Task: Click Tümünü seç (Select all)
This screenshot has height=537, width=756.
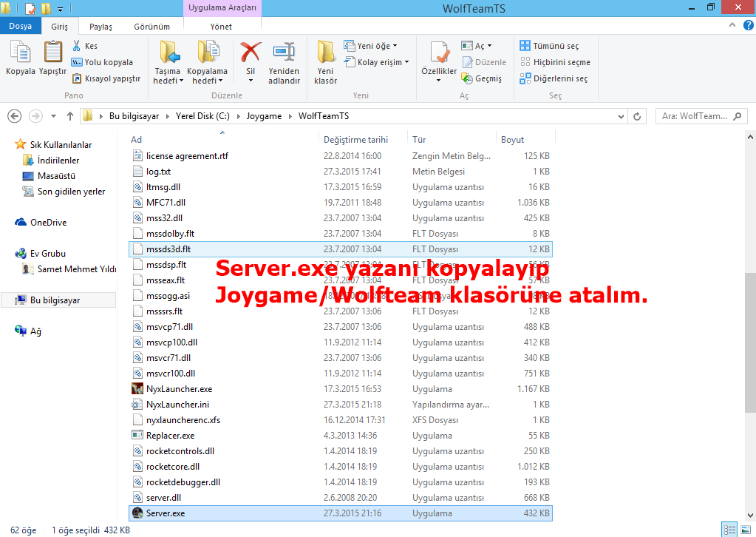Action: (549, 46)
